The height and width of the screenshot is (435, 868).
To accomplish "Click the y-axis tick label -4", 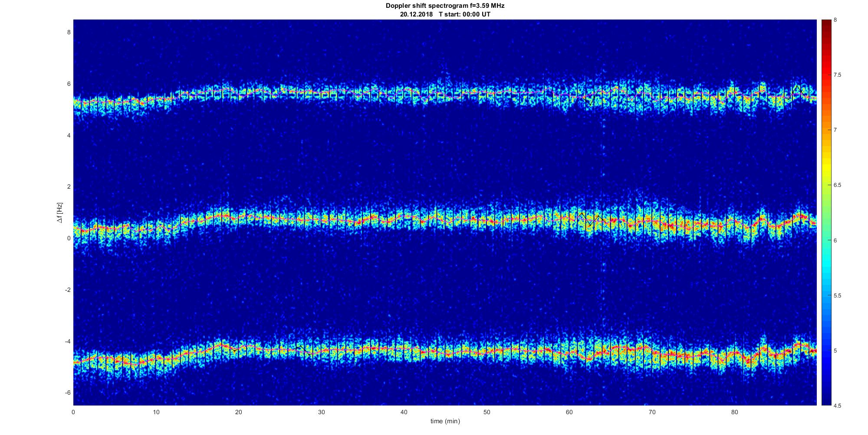I will coord(67,341).
